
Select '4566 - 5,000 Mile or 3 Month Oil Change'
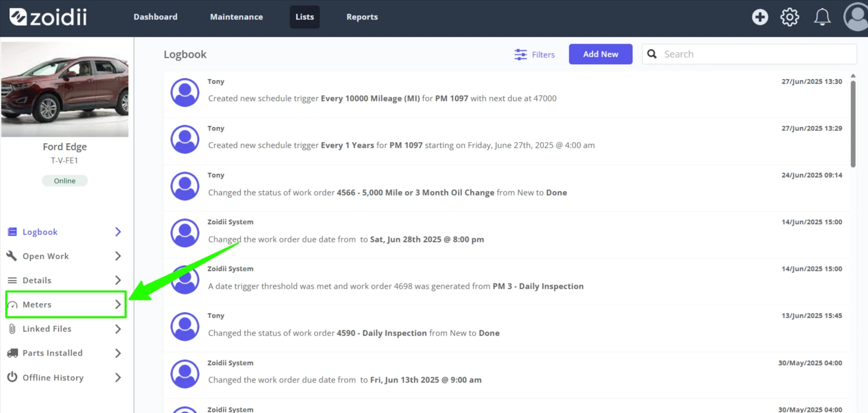[415, 193]
